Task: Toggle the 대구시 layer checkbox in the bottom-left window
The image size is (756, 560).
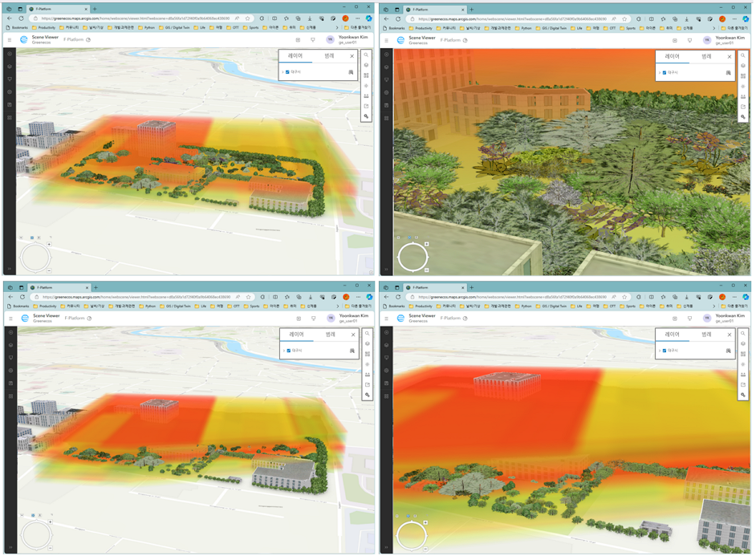Action: 289,351
